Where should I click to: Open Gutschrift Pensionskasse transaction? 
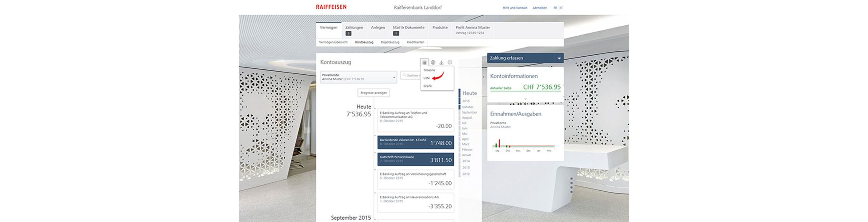(415, 159)
